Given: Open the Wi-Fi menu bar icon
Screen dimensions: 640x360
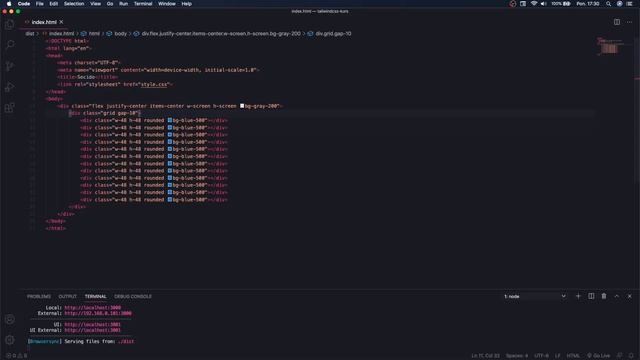Looking at the screenshot, I should 533,4.
